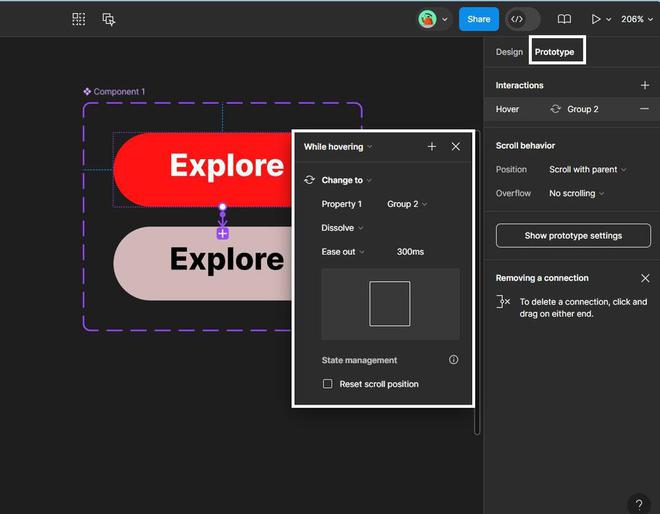
Task: Open the Ease out easing dropdown
Action: 343,252
